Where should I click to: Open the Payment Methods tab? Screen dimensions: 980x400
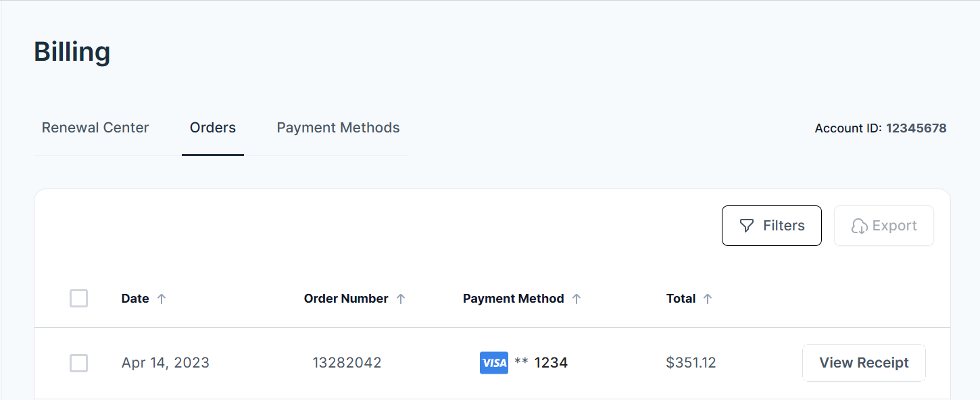(338, 127)
